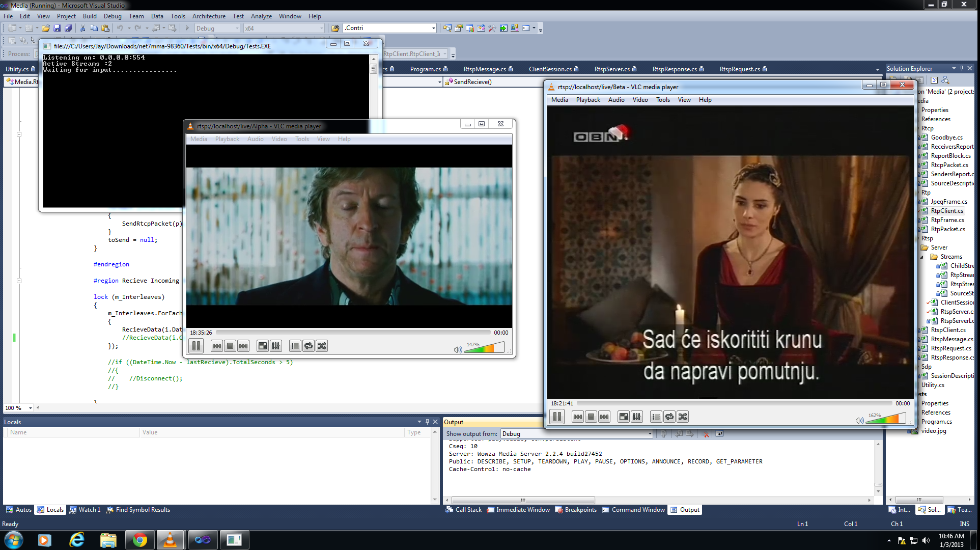Open the Tools menu in Beta VLC
Screen dimensions: 980x550
(663, 100)
